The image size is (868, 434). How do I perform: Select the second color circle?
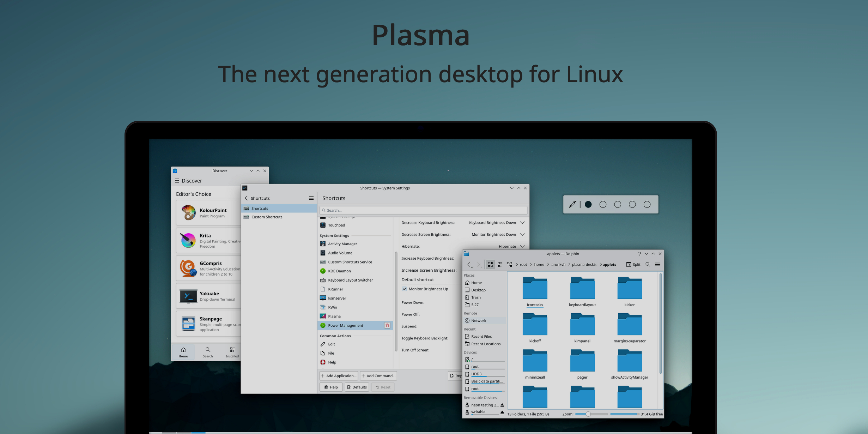pos(603,204)
